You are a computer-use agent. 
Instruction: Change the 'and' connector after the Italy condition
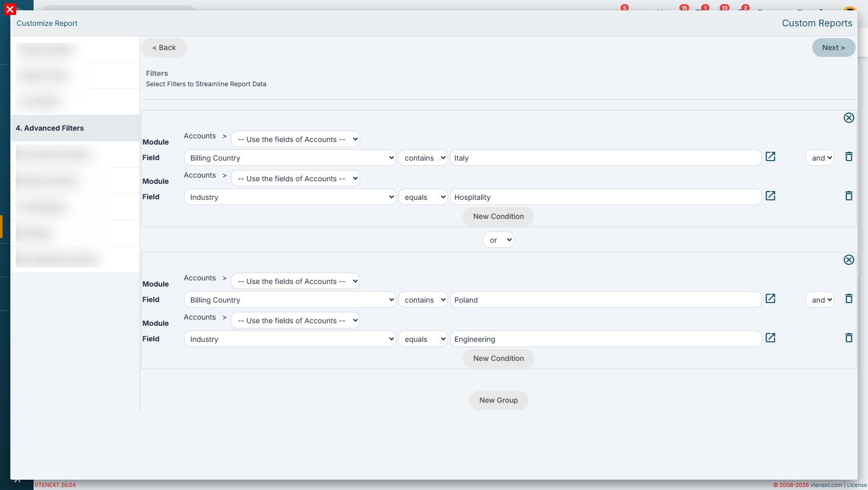click(820, 158)
